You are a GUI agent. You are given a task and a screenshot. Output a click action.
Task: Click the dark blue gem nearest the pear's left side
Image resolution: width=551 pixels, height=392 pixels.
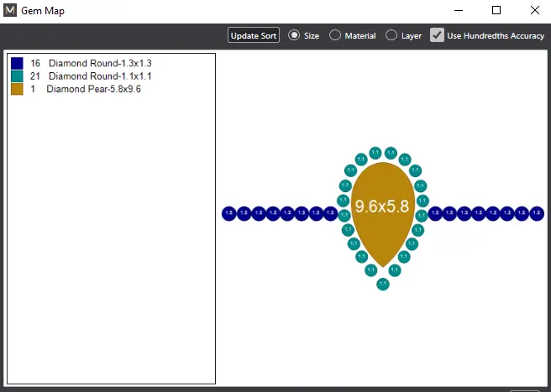(331, 213)
